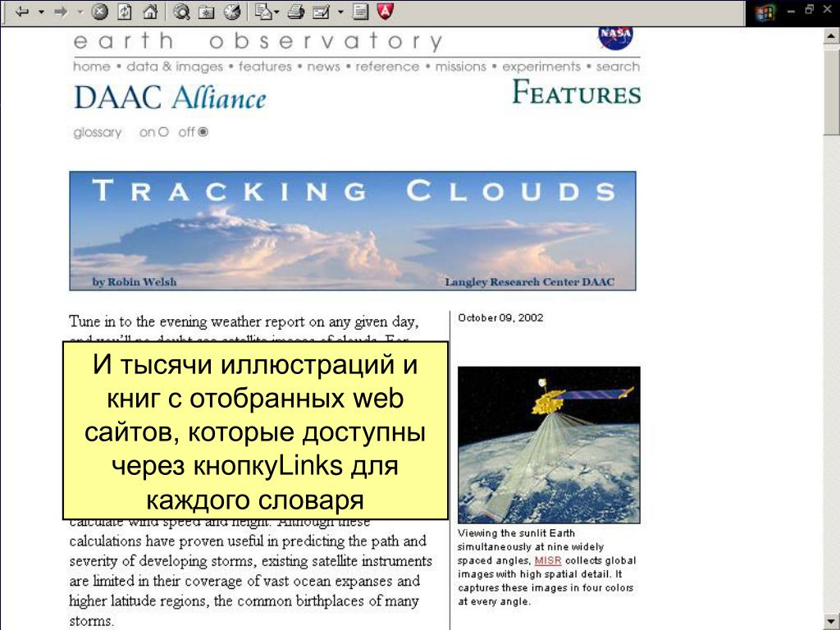Click the Edit page icon
Viewport: 840px width, 630px height.
321,11
